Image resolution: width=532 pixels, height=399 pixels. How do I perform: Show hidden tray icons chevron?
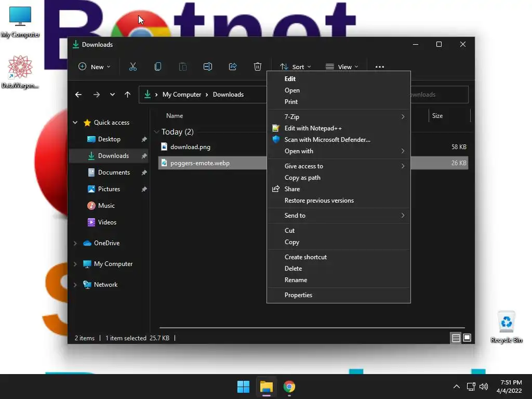point(457,387)
